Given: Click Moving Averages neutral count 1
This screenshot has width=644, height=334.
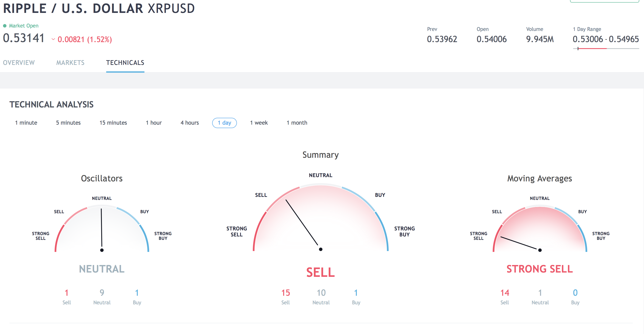Looking at the screenshot, I should point(540,293).
